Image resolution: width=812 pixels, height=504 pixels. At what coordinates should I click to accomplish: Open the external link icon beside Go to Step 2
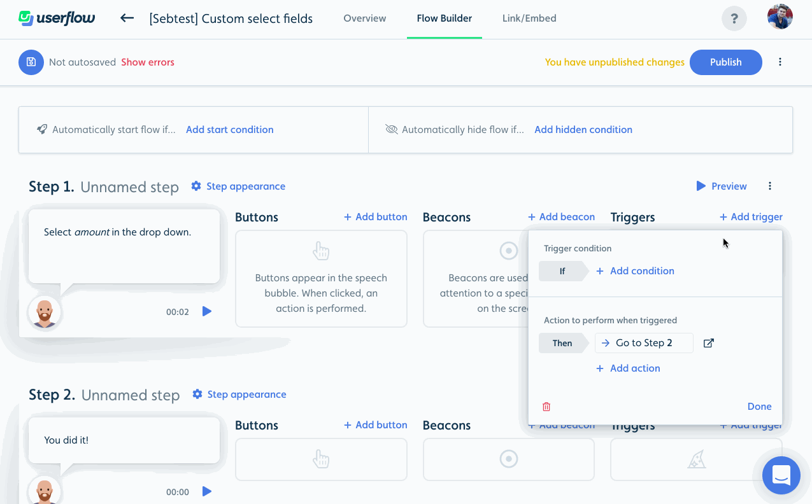[x=708, y=343]
